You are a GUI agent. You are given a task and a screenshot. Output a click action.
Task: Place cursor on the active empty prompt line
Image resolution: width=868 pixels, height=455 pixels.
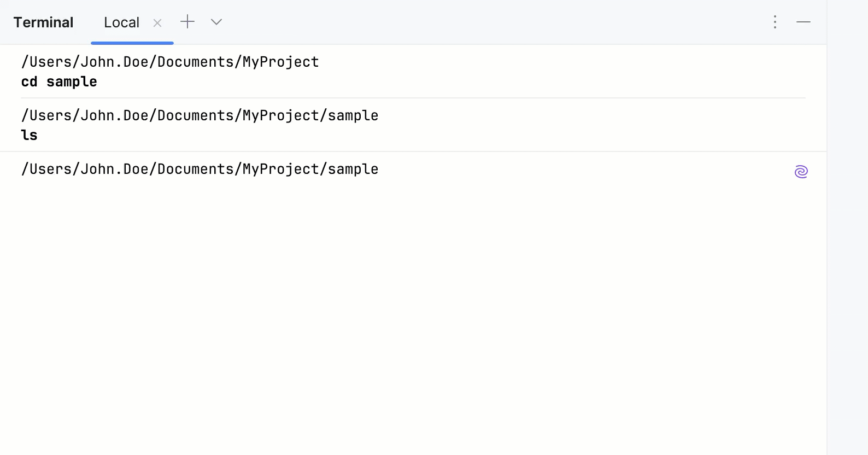[219, 189]
